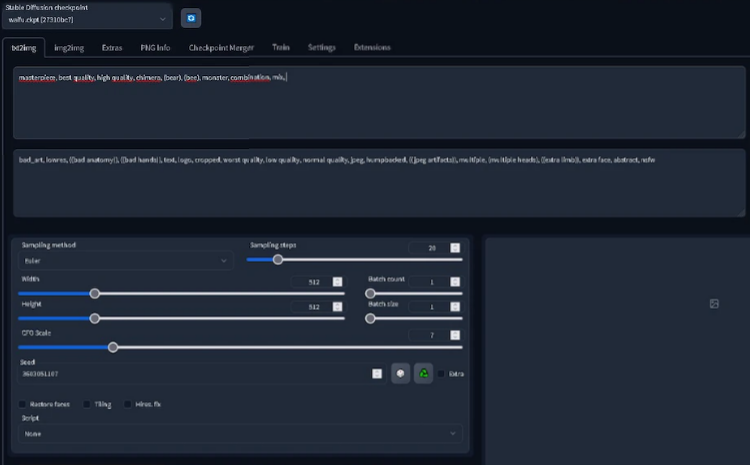
Task: Refresh the checkpoint list icon
Action: (191, 18)
